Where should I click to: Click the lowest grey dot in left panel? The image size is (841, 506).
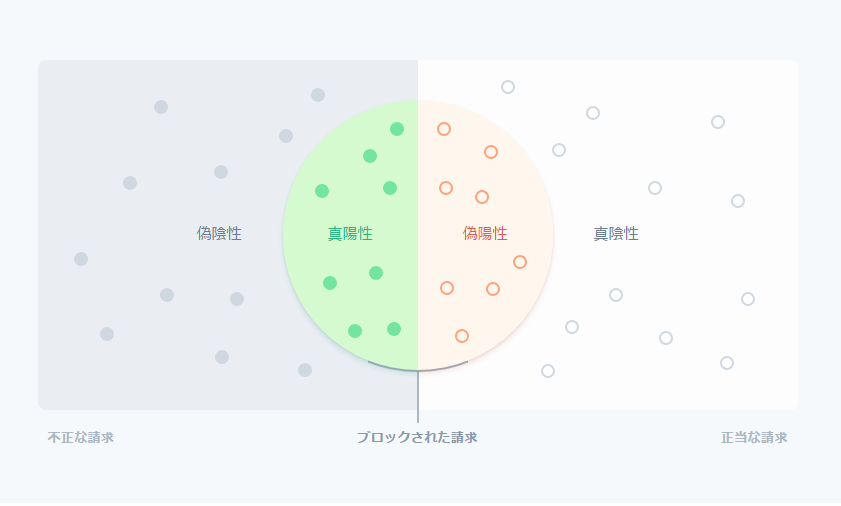(x=305, y=370)
